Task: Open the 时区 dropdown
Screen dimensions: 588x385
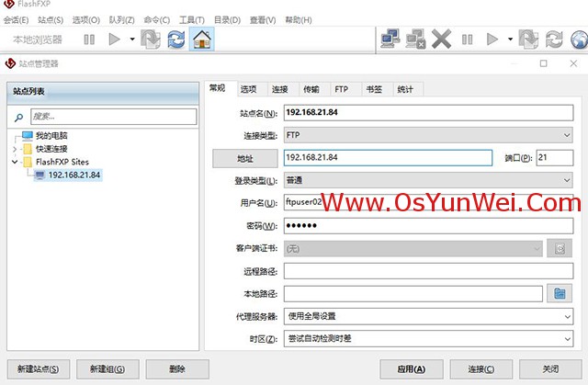Action: point(428,339)
